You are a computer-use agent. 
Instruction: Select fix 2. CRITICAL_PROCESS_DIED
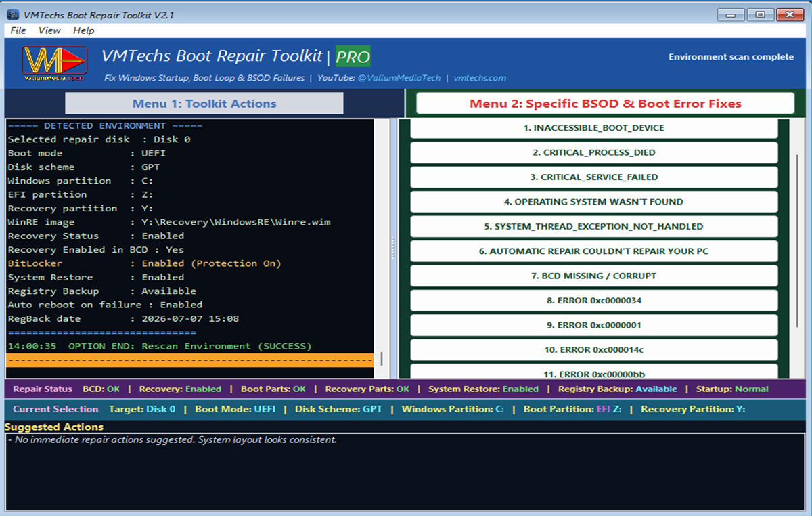click(x=594, y=152)
